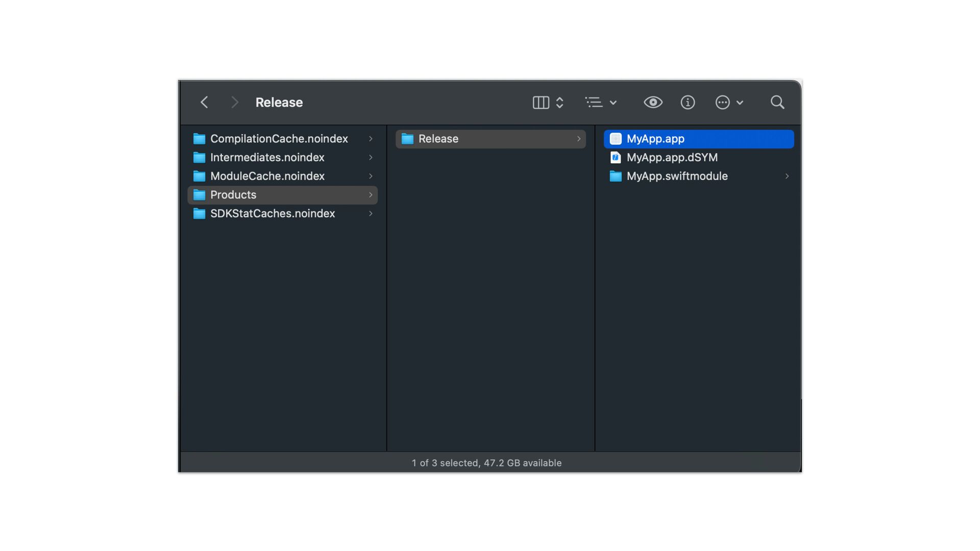The image size is (980, 551).
Task: Expand MyApp.swiftmodule with its chevron
Action: [x=787, y=176]
